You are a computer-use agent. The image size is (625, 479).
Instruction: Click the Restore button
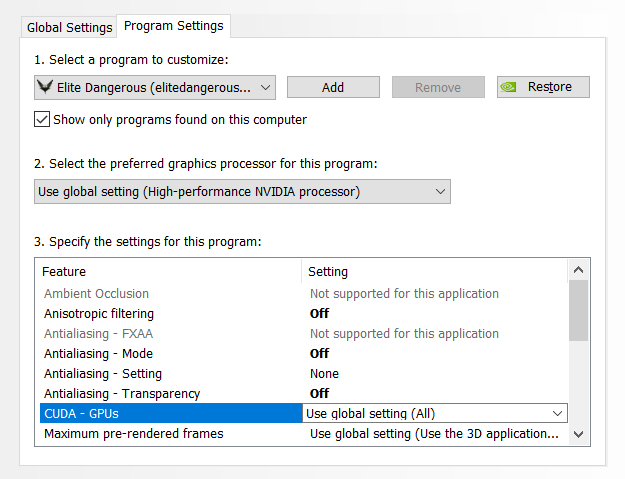point(543,87)
